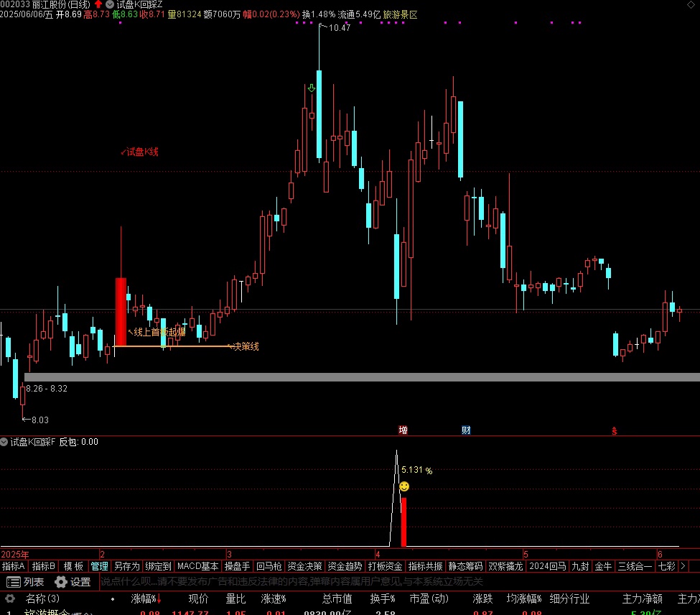Click the red $ dividend marker
Image resolution: width=700 pixels, height=615 pixels.
(614, 431)
